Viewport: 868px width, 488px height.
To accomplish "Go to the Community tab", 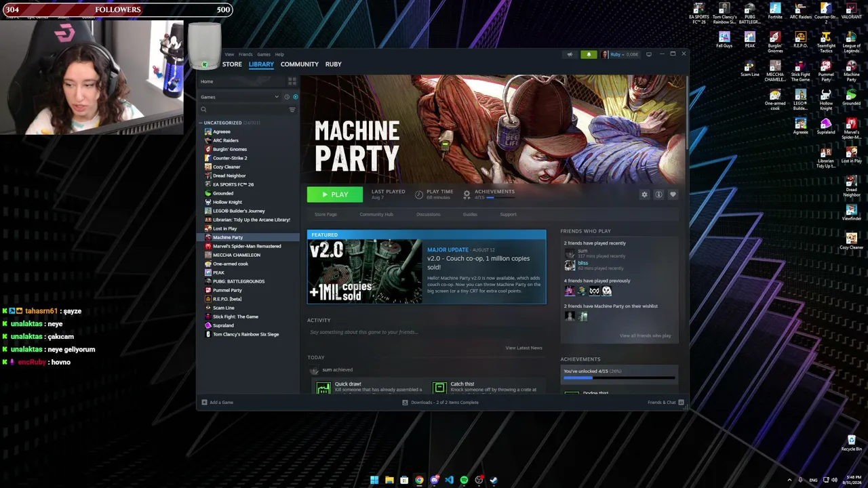I will tap(300, 64).
